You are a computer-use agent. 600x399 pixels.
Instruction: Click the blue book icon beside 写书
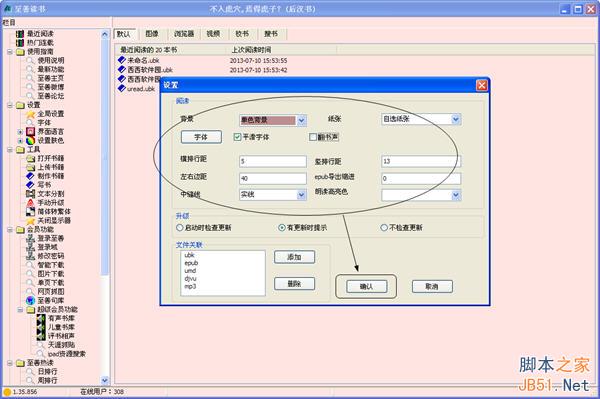point(31,185)
